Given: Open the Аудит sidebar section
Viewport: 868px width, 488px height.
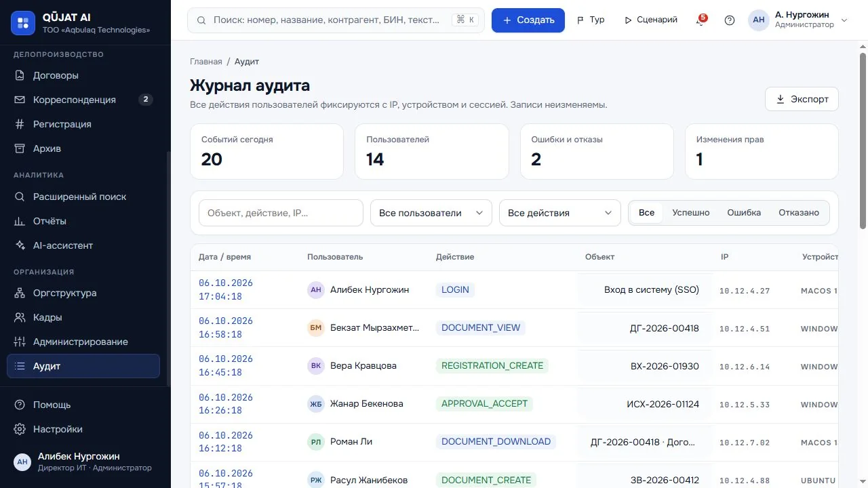Looking at the screenshot, I should 83,366.
